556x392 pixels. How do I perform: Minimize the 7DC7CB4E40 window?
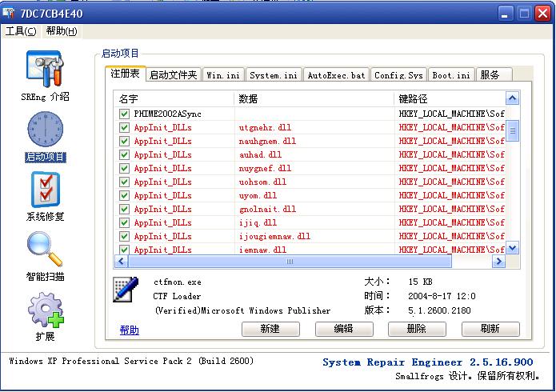(x=505, y=14)
